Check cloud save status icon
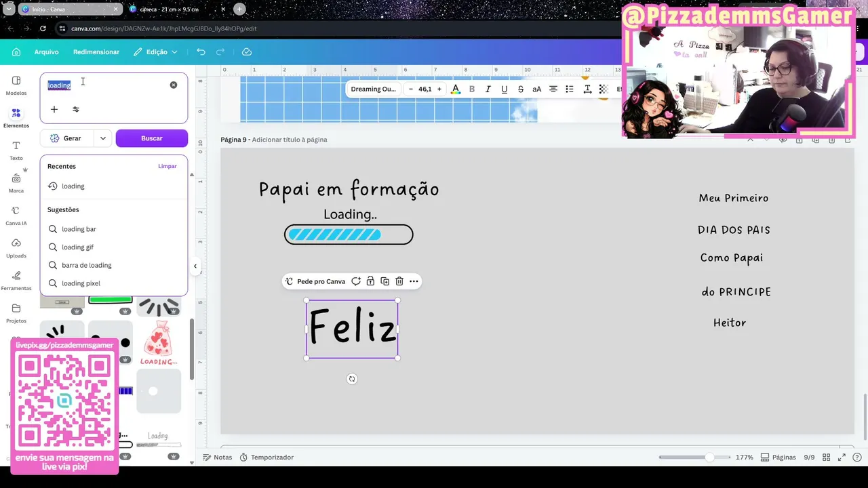Screen dimensions: 868x488 [247, 52]
